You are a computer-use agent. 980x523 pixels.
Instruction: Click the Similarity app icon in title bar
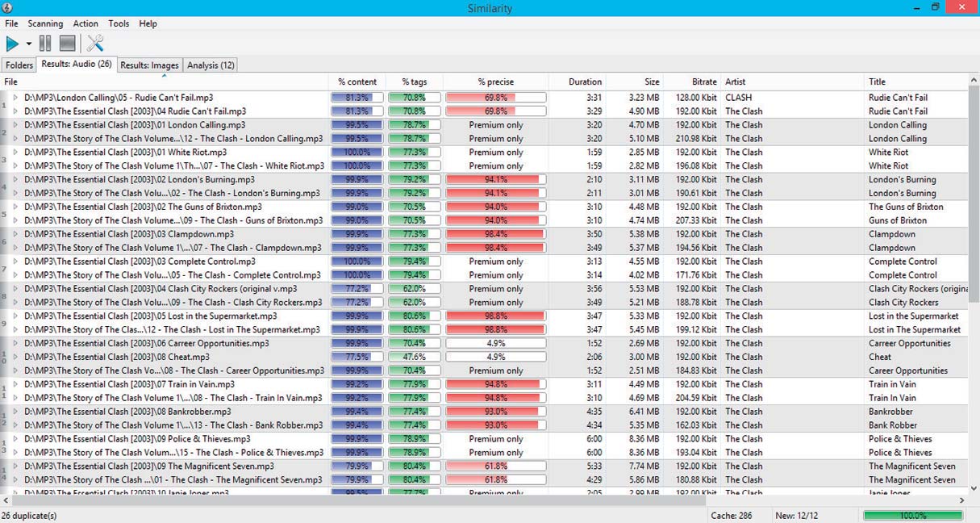click(x=7, y=8)
